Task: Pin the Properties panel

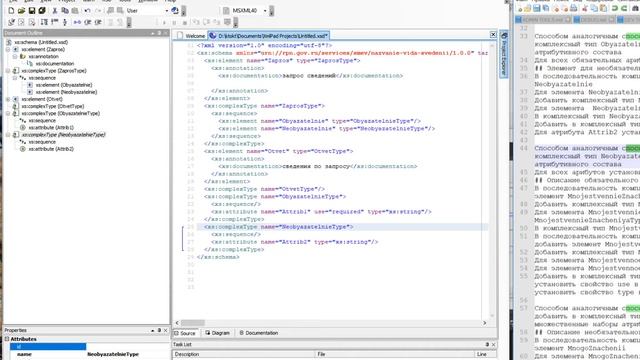Action: [159, 330]
